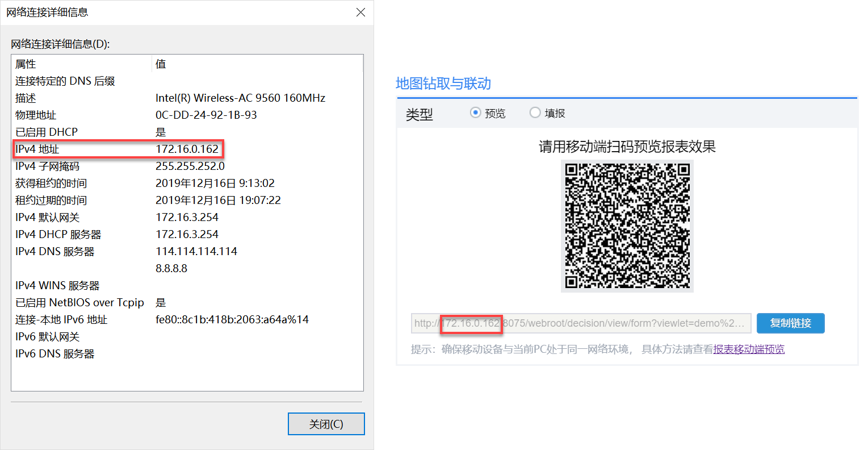868x450 pixels.
Task: Select the IPv6 默认网关 property row
Action: tap(187, 337)
